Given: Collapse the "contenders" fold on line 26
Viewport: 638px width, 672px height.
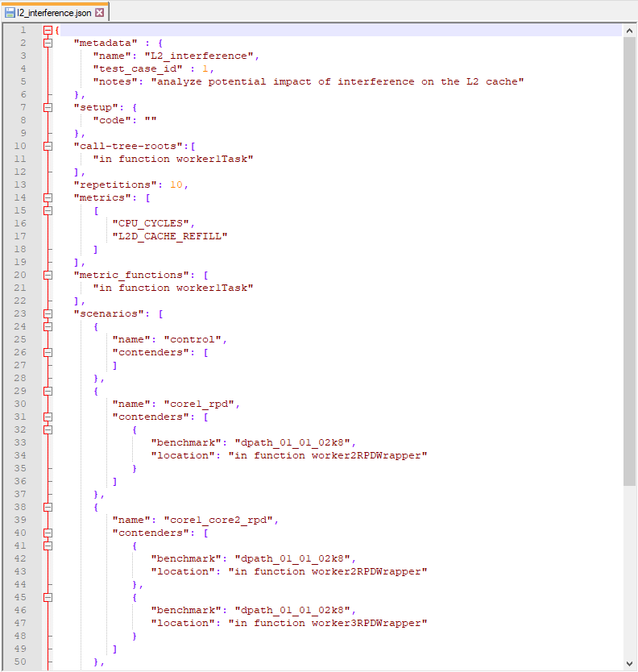Looking at the screenshot, I should (x=48, y=352).
